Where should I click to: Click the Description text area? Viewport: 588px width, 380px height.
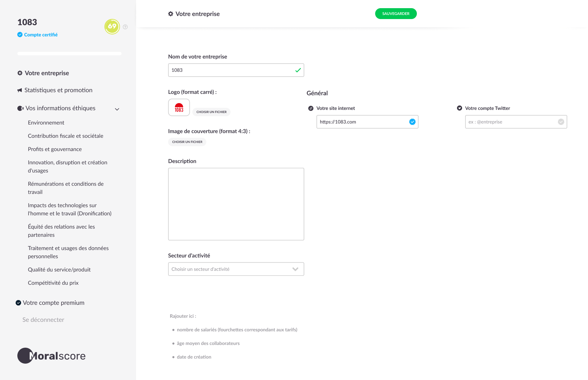(236, 204)
